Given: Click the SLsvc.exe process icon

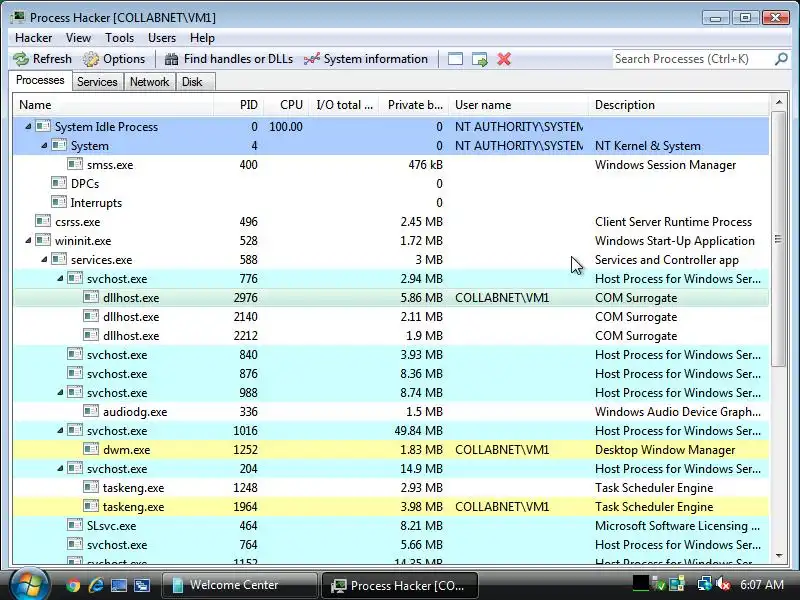Looking at the screenshot, I should point(75,525).
